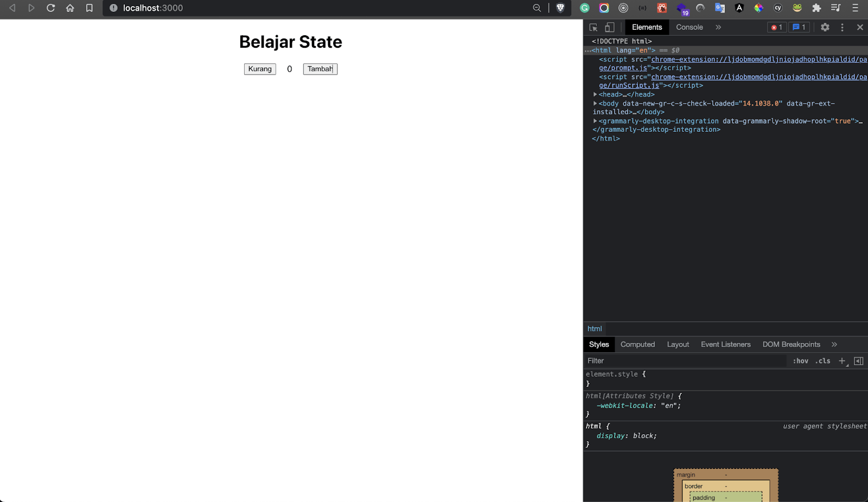Open the Event Listeners tab
This screenshot has width=868, height=502.
pyautogui.click(x=725, y=345)
